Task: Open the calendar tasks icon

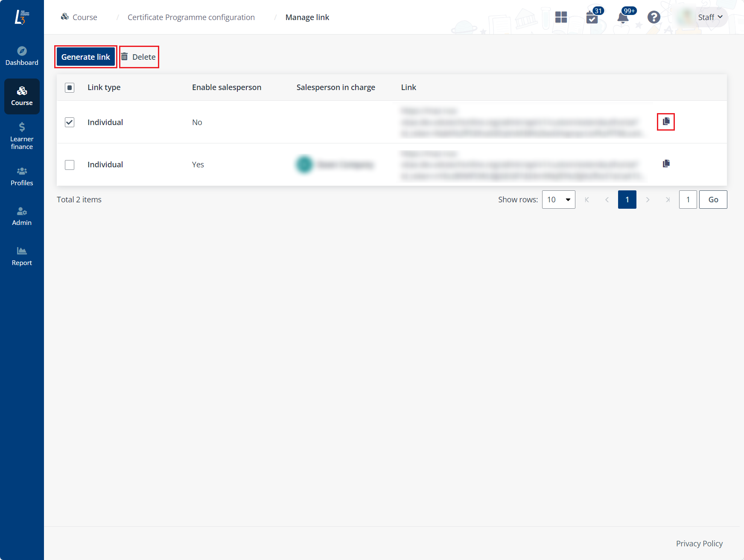Action: click(x=592, y=17)
